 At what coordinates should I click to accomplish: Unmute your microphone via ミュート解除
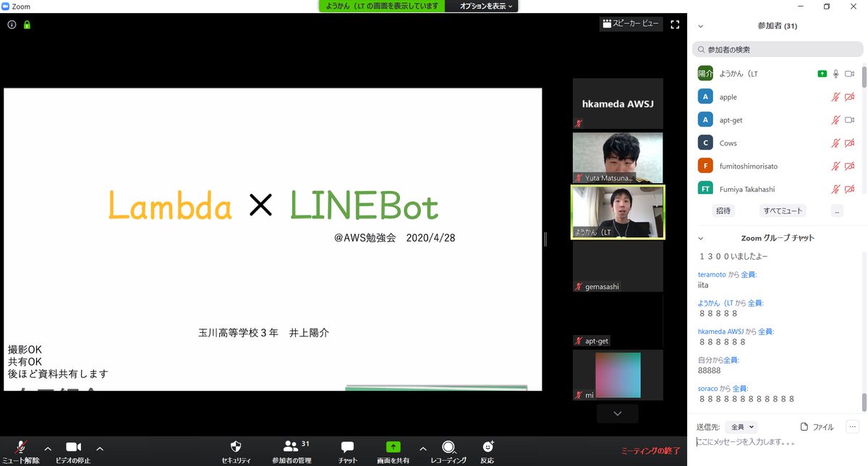[x=20, y=450]
